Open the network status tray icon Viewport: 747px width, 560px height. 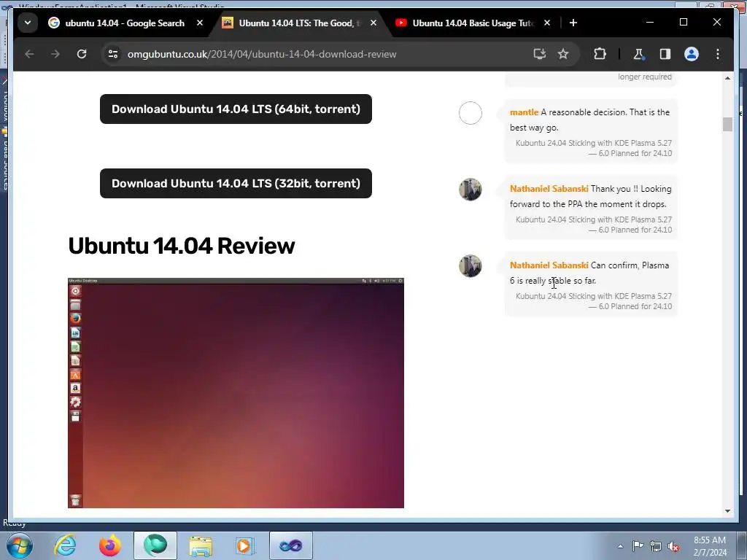pos(656,546)
